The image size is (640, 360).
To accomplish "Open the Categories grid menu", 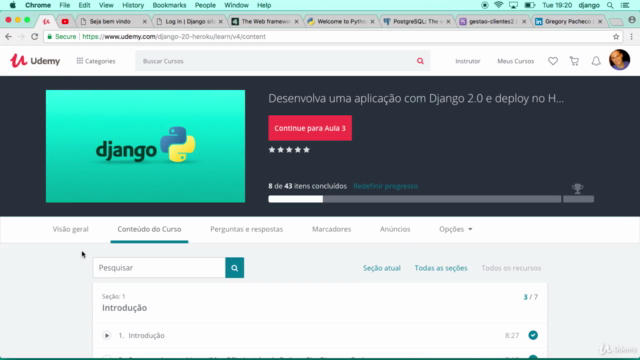I will click(96, 61).
